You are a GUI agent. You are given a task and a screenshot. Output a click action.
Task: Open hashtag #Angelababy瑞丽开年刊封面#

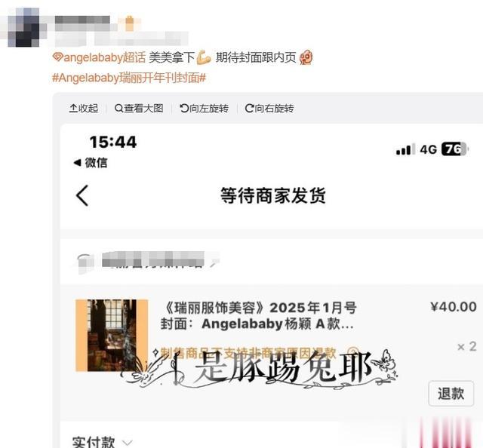point(129,78)
